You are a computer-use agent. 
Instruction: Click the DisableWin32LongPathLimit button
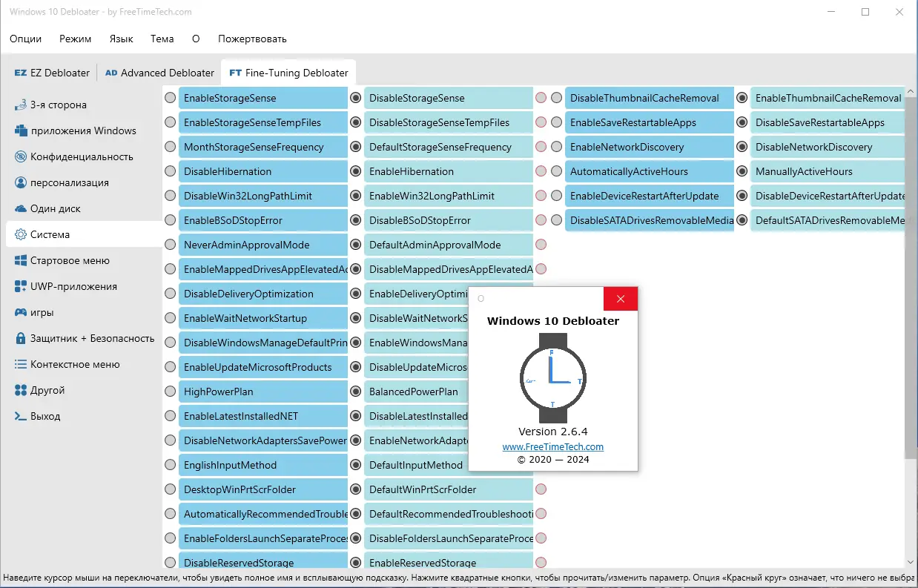coord(263,196)
